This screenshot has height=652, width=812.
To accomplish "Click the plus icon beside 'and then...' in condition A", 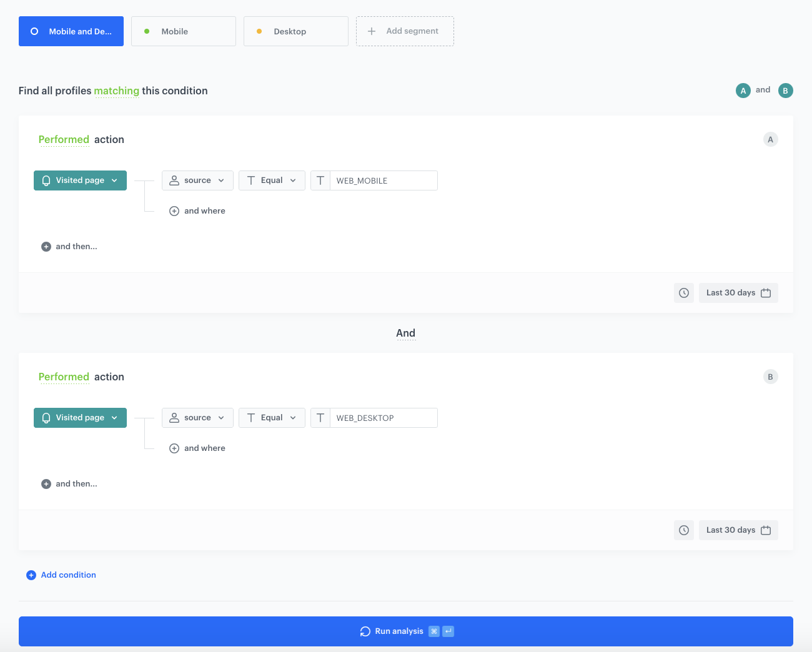I will click(x=46, y=247).
